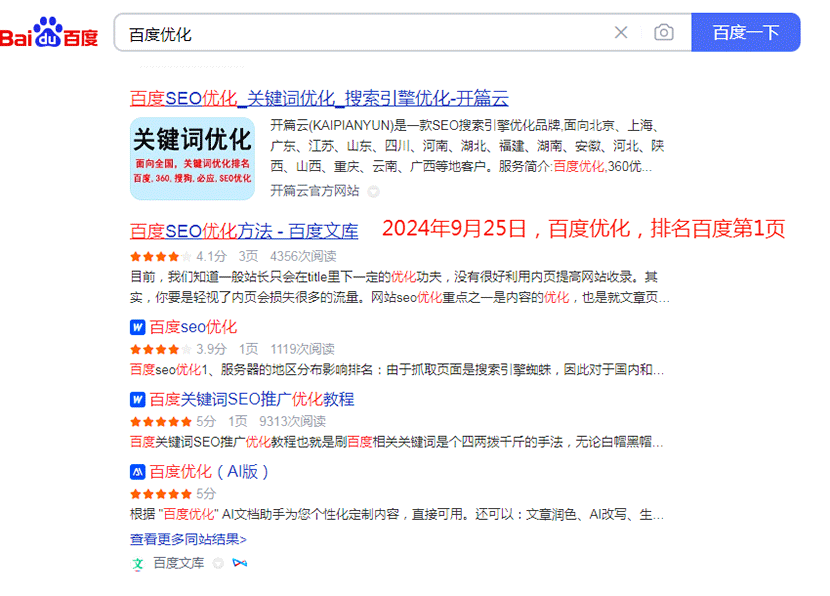This screenshot has width=830, height=596.
Task: Expand the grey chevron next to 百度文库
Action: pos(218,563)
